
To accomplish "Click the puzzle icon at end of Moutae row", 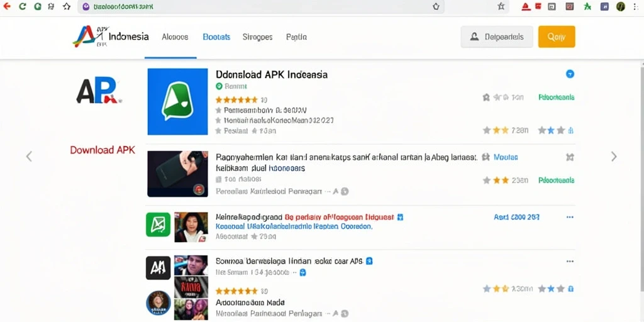I will click(x=570, y=157).
